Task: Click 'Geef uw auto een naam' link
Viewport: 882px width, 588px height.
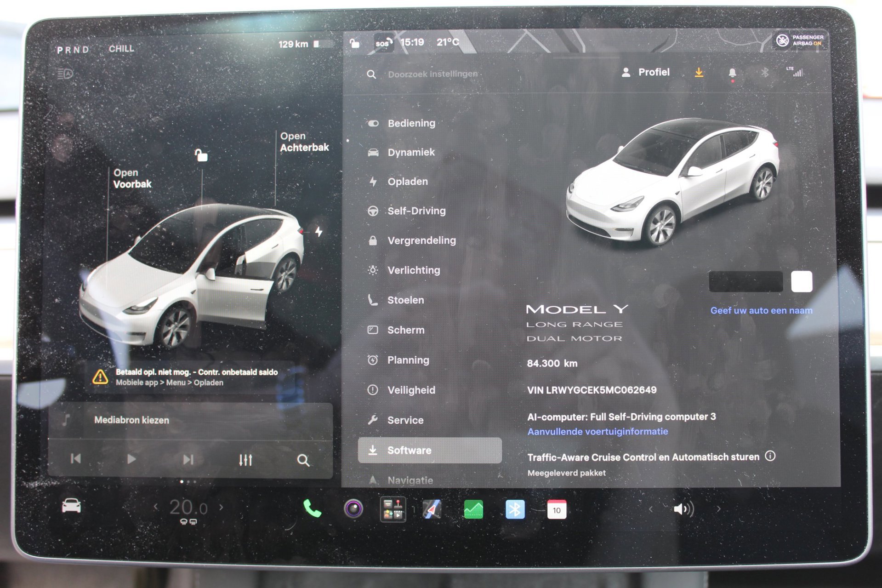Action: pyautogui.click(x=761, y=310)
